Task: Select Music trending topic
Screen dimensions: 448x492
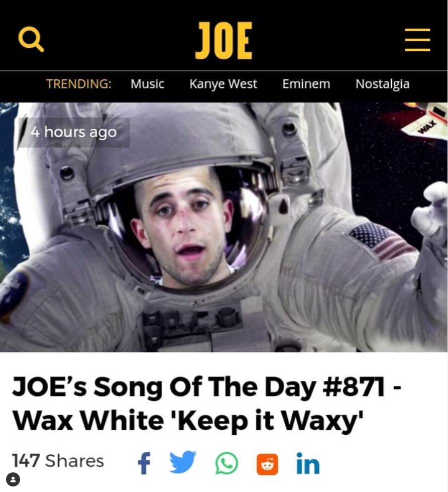Action: point(147,84)
